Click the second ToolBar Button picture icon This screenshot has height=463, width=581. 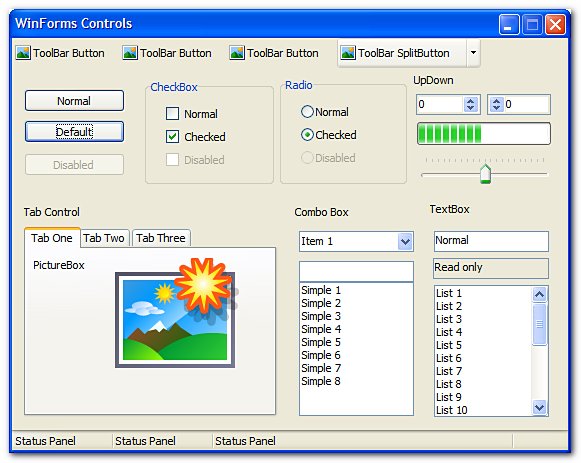click(x=130, y=53)
